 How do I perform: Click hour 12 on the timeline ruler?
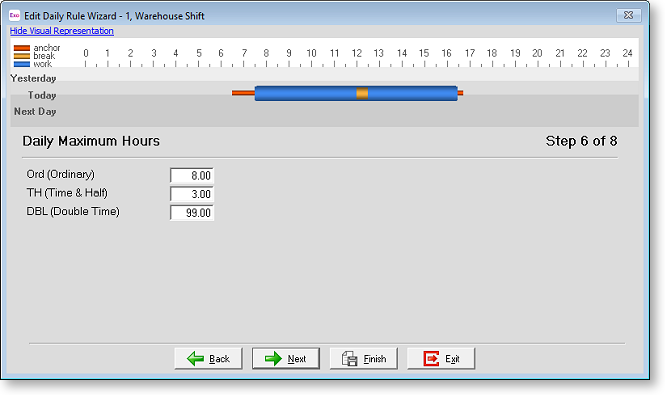[x=357, y=53]
